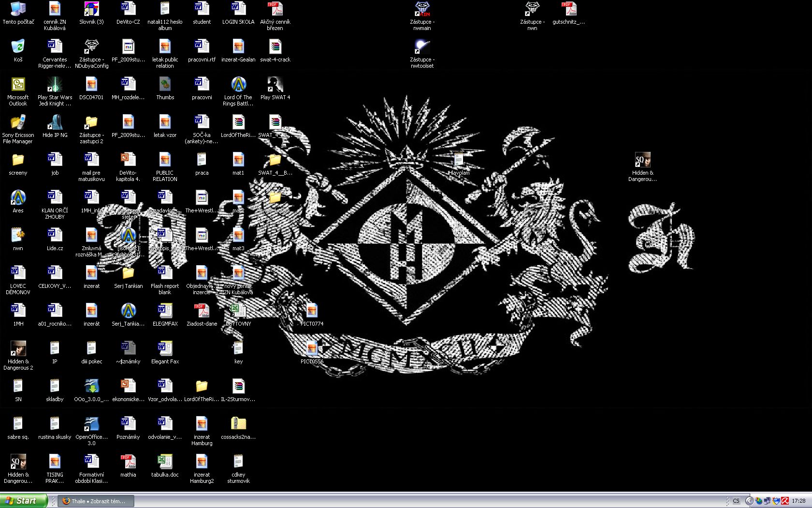Open the CS language bar selector
The height and width of the screenshot is (508, 812).
[736, 501]
